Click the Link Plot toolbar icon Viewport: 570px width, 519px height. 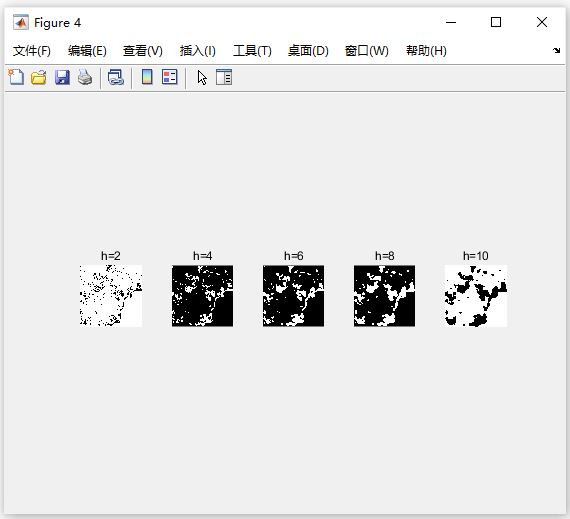coord(116,77)
